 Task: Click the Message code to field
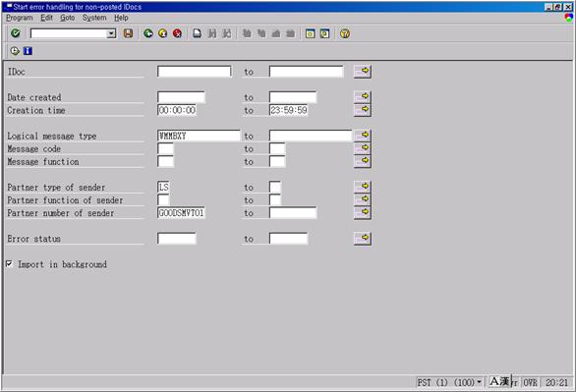click(x=277, y=148)
